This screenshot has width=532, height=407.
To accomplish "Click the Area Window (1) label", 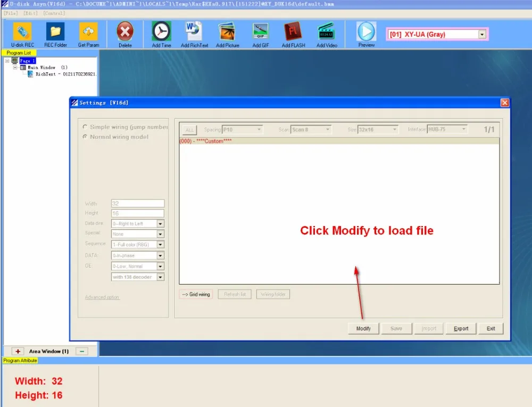I will (49, 351).
